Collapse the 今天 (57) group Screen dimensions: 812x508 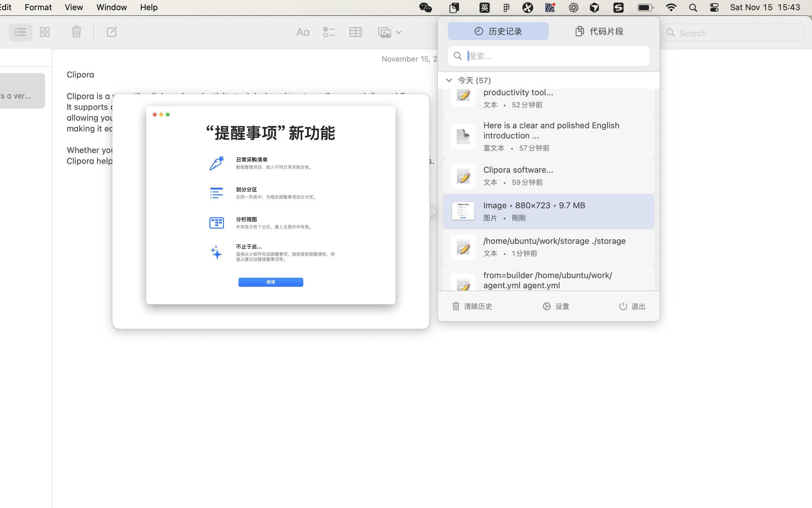449,80
